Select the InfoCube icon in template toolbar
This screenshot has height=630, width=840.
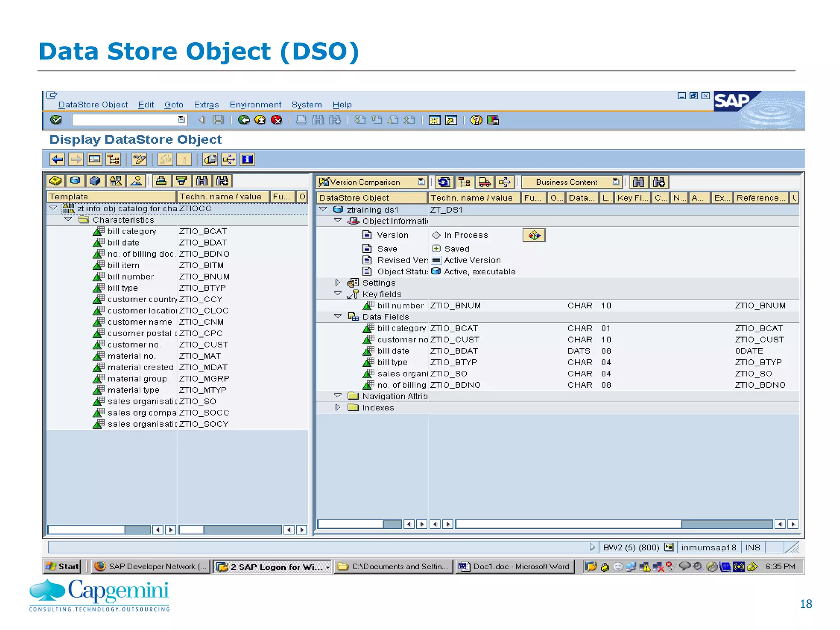click(95, 181)
